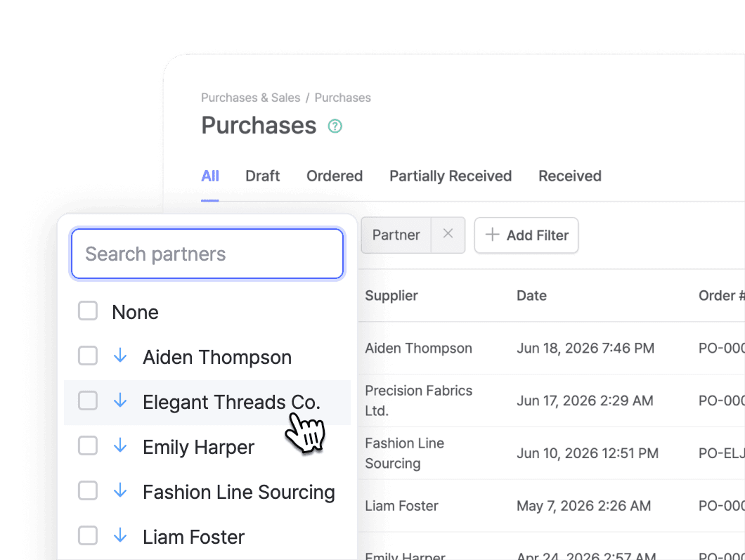View the Received tab

point(570,176)
